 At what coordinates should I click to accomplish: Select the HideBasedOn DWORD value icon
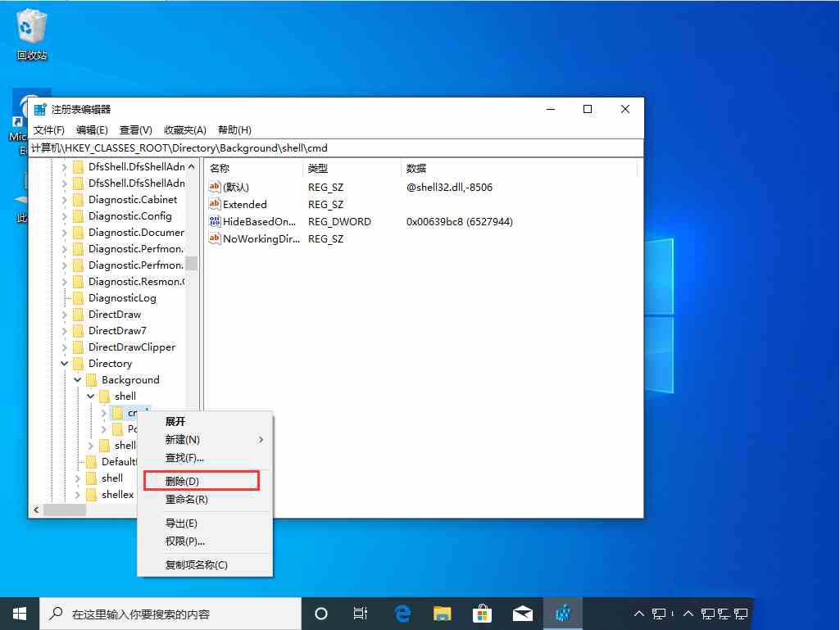tap(214, 221)
